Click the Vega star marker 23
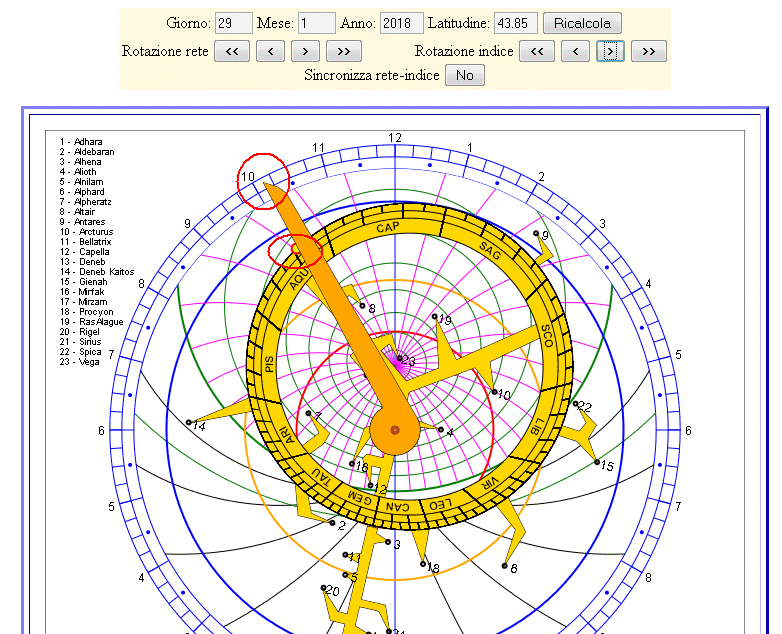Screen dimensions: 782x634 coord(399,358)
